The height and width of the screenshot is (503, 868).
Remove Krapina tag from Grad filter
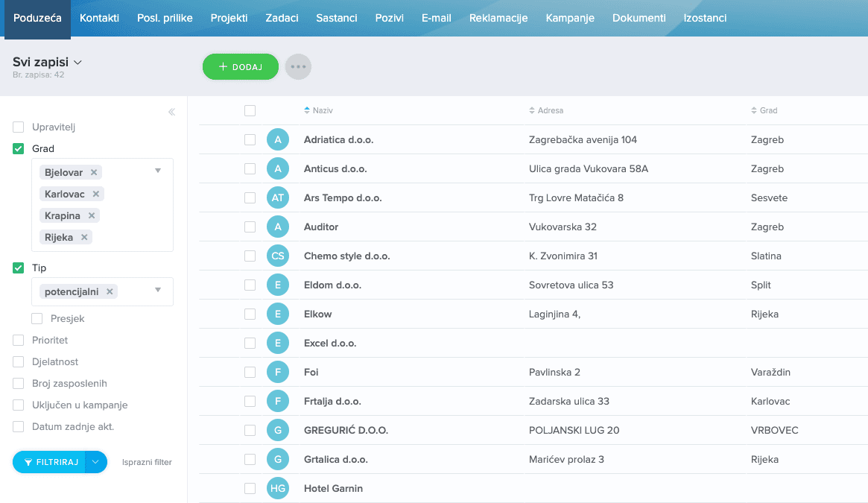(92, 215)
